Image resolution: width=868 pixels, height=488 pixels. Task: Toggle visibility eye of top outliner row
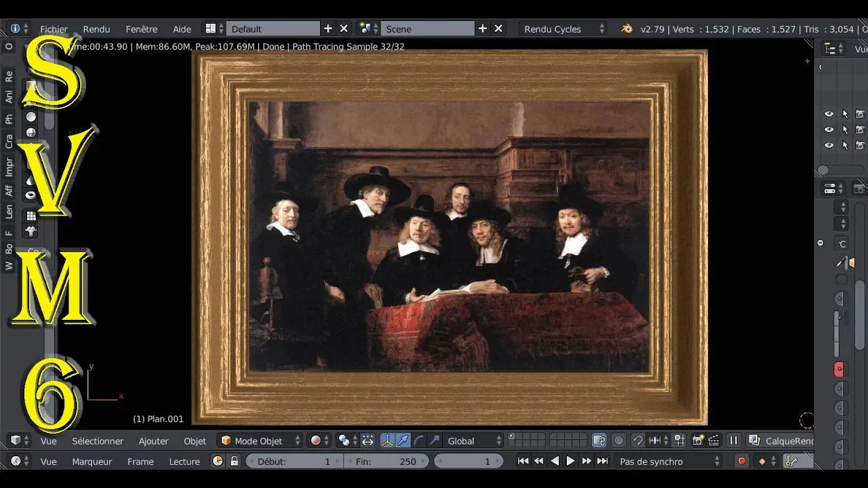pos(829,114)
